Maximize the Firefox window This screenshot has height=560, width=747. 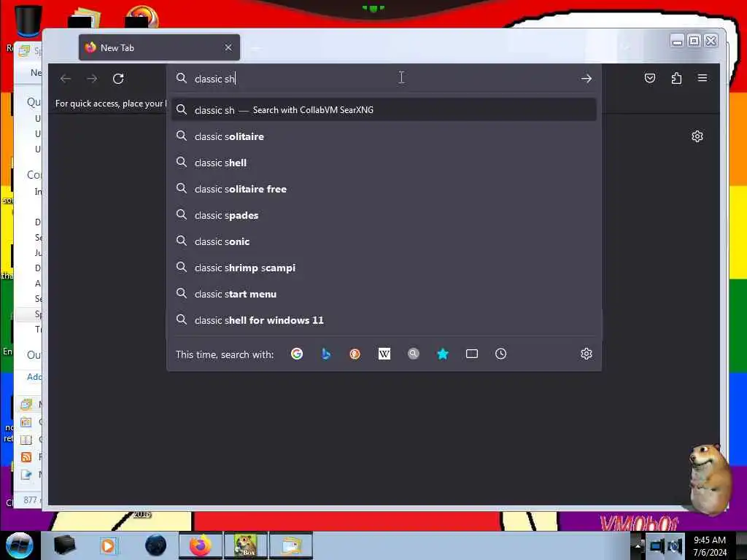click(694, 42)
